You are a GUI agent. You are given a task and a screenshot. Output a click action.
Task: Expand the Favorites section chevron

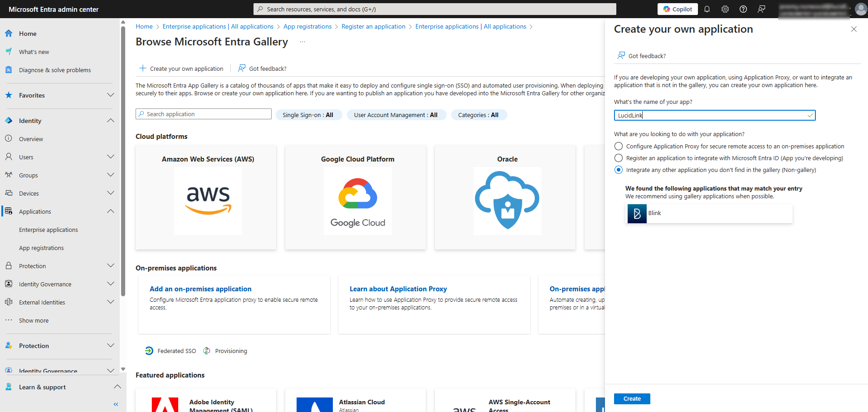pyautogui.click(x=111, y=95)
